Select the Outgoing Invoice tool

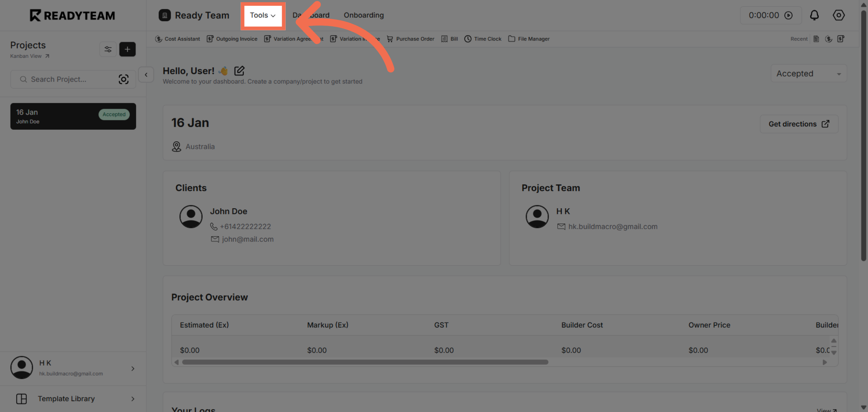coord(232,39)
